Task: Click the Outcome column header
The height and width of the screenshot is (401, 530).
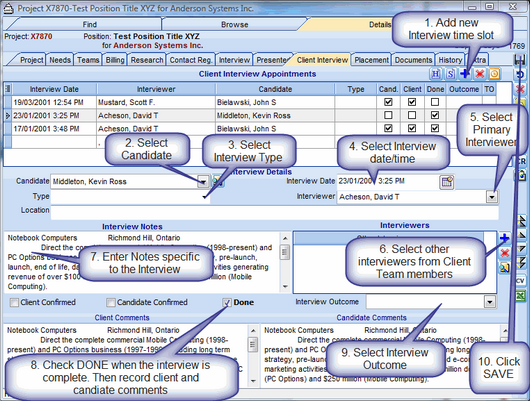Action: pos(464,89)
